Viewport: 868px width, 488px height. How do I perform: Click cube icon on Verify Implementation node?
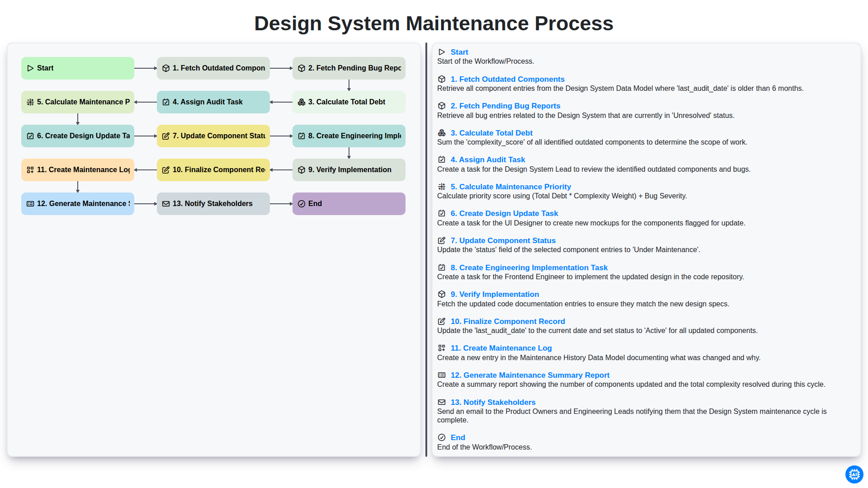(302, 170)
